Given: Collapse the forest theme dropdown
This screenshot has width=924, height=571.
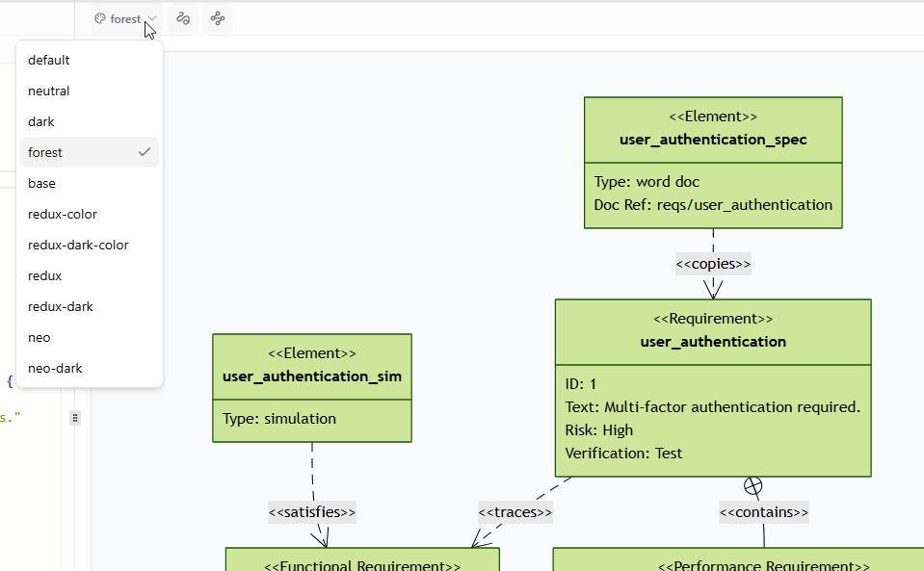Looking at the screenshot, I should pyautogui.click(x=125, y=19).
